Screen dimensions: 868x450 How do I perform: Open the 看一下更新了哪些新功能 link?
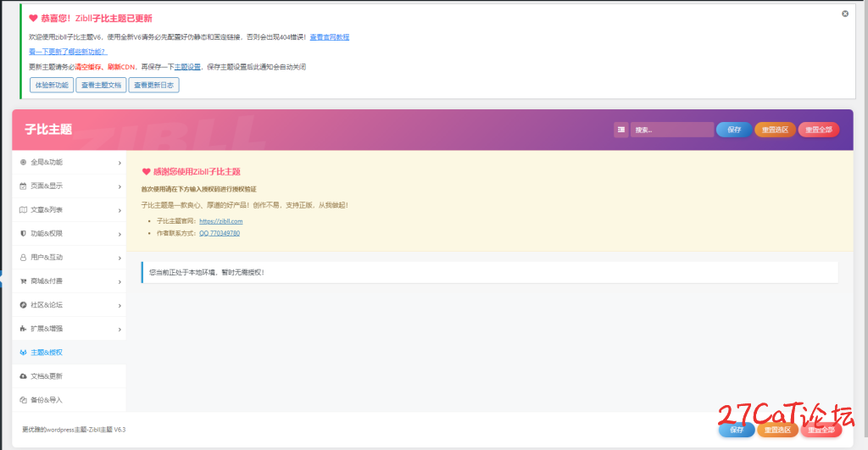(68, 52)
